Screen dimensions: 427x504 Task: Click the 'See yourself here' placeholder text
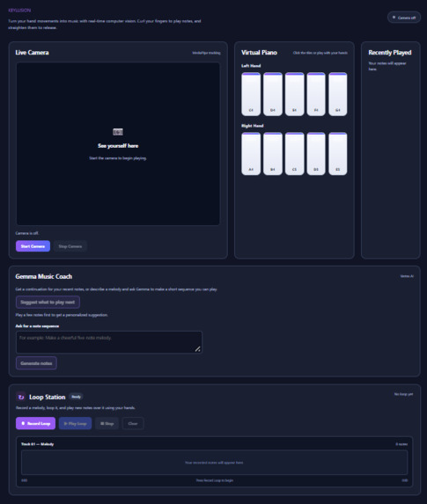click(118, 146)
